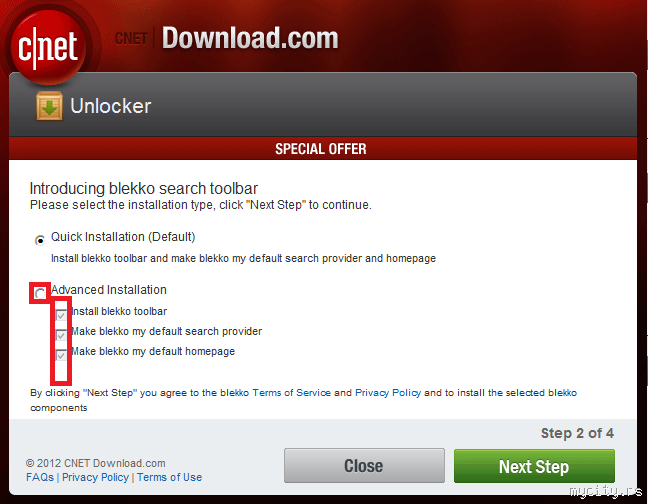Select the Advanced Installation radio button
The image size is (648, 504).
click(40, 293)
